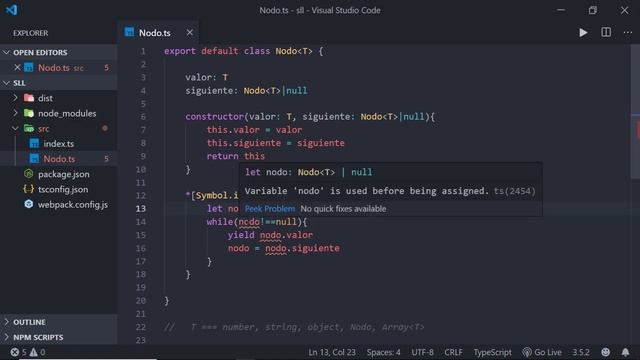This screenshot has width=640, height=360.
Task: Close the Nodo.ts editor tab
Action: (x=190, y=32)
